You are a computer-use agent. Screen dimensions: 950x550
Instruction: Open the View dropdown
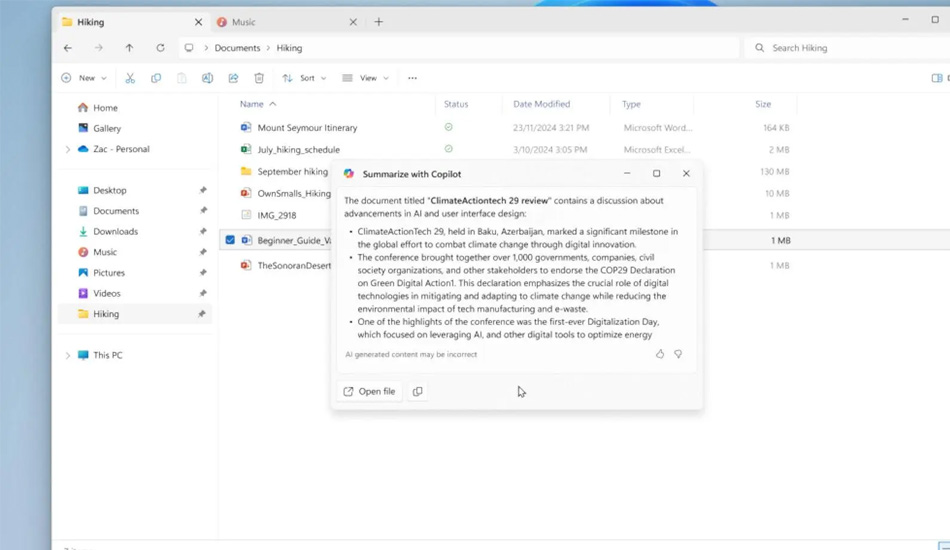click(365, 78)
